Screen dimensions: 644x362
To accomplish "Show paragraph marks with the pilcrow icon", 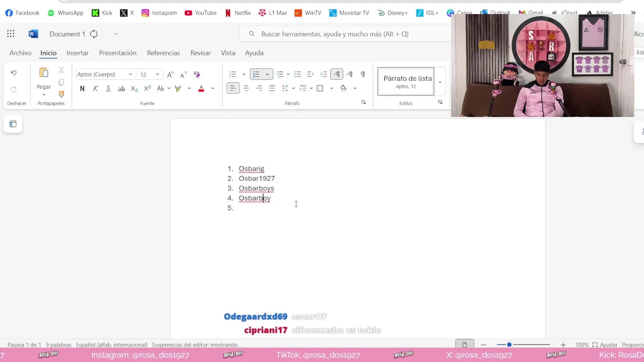I will tap(363, 74).
